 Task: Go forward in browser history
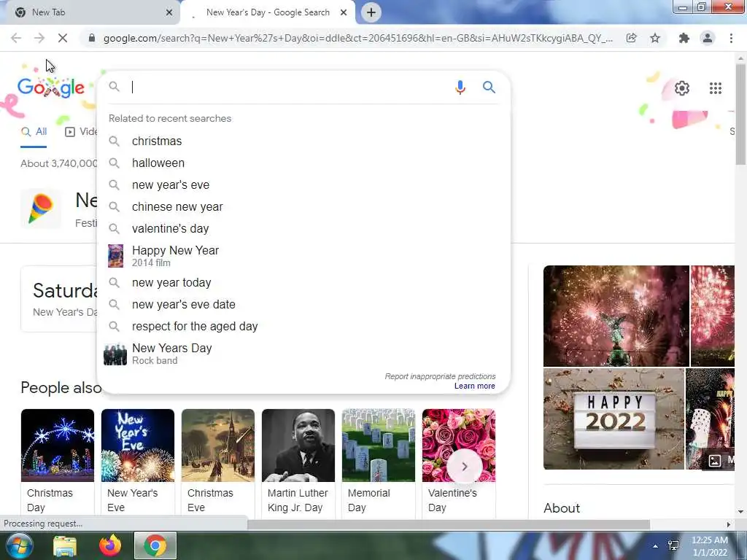click(x=39, y=38)
